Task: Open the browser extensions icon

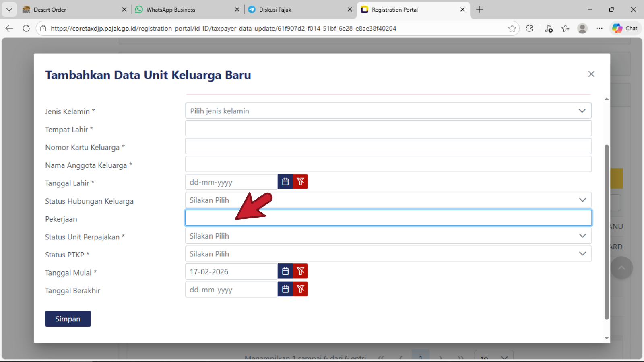Action: point(529,29)
